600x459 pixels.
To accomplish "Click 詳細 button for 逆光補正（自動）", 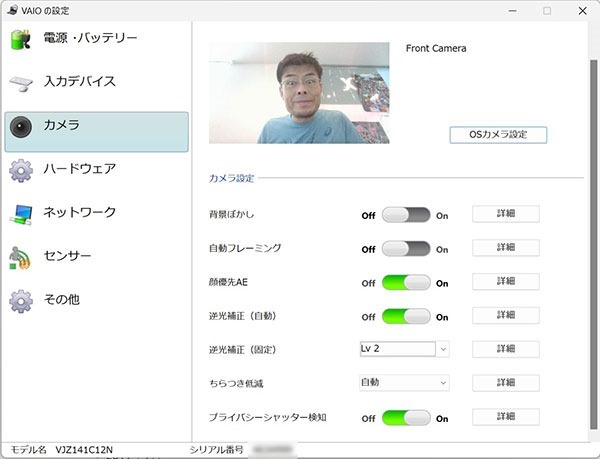I will coord(505,315).
